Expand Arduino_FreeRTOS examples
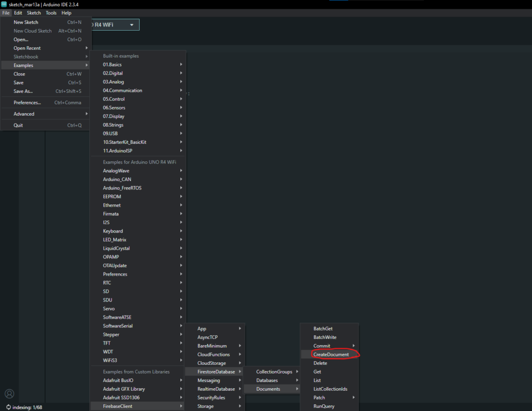Screen dimensions: 532x411 138,188
